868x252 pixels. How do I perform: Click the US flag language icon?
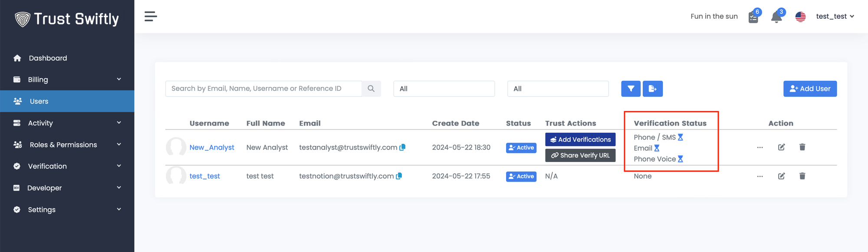click(800, 17)
